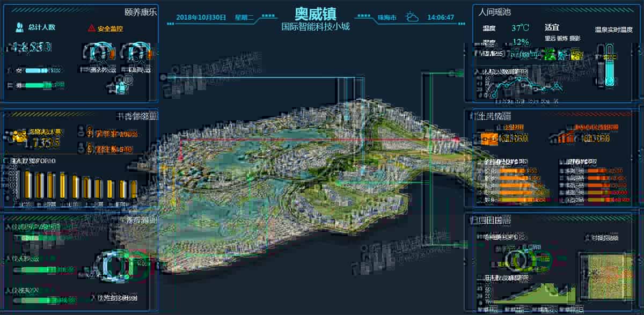
Task: Open the 颐养康乐 panel title
Action: point(140,12)
